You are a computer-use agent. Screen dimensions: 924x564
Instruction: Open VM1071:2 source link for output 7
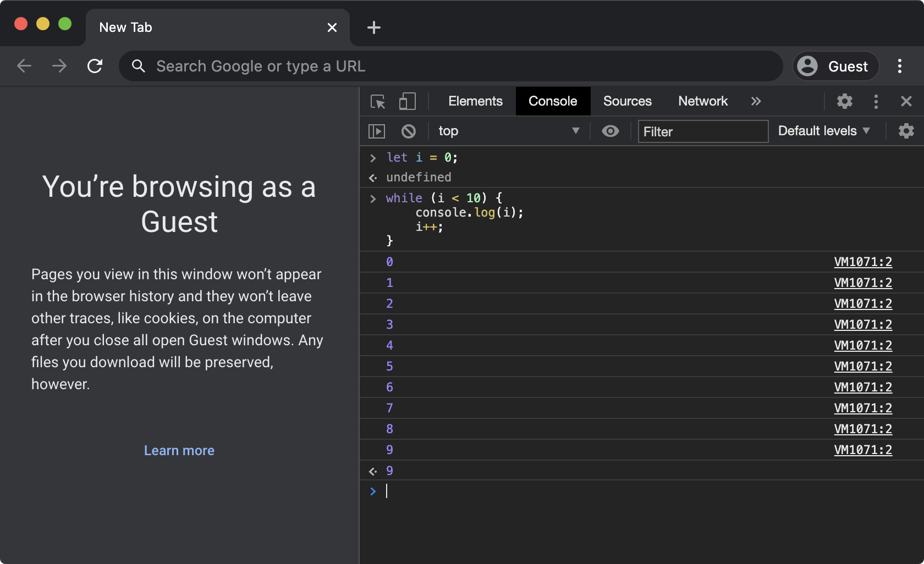pos(863,408)
